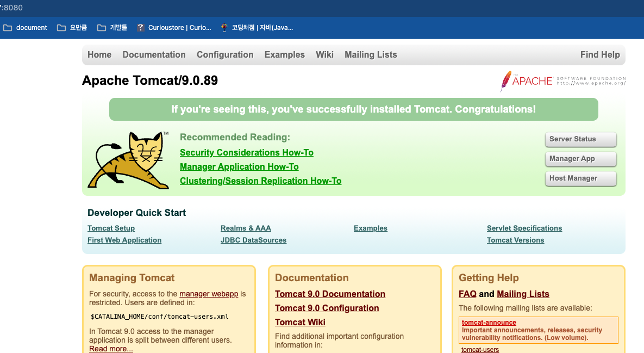Open Clustering/Session Replication How-To link
The image size is (644, 353).
pos(260,181)
